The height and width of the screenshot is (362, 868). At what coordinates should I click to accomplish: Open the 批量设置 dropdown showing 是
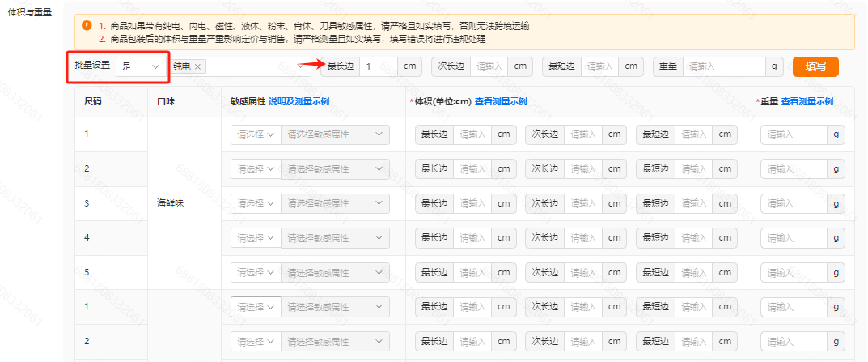point(140,67)
